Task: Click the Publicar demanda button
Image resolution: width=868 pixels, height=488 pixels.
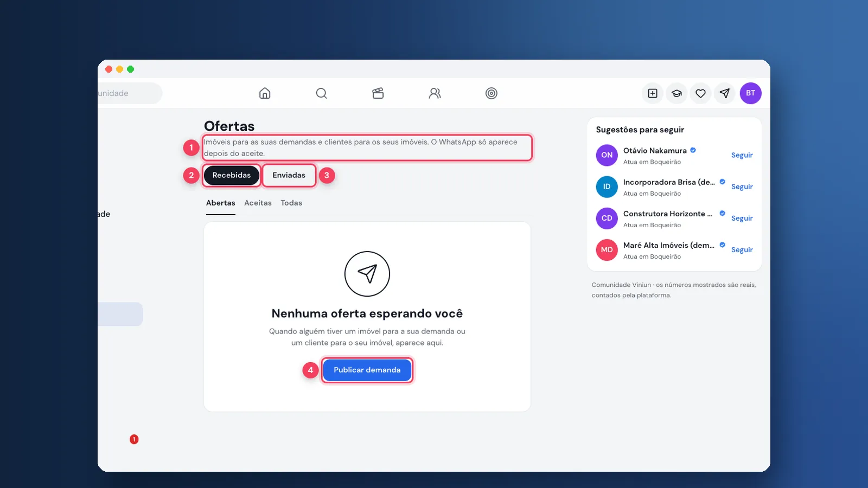Action: (x=367, y=370)
